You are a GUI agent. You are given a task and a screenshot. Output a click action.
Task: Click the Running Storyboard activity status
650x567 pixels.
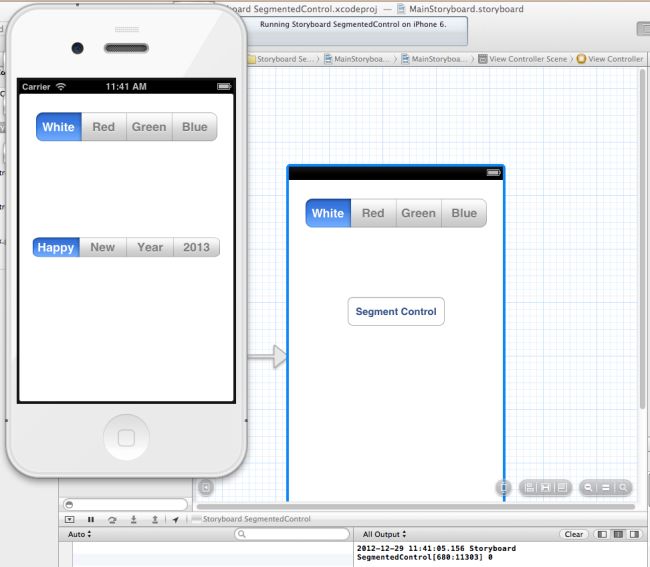point(353,24)
